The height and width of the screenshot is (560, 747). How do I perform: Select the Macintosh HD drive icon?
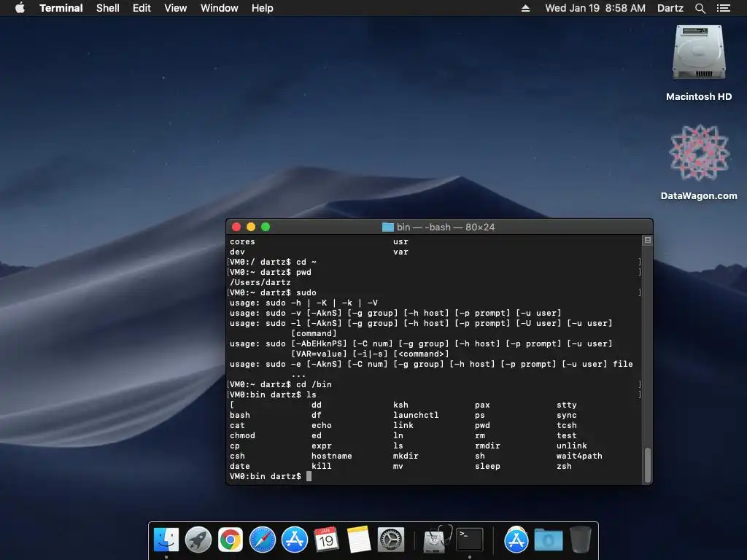point(699,52)
